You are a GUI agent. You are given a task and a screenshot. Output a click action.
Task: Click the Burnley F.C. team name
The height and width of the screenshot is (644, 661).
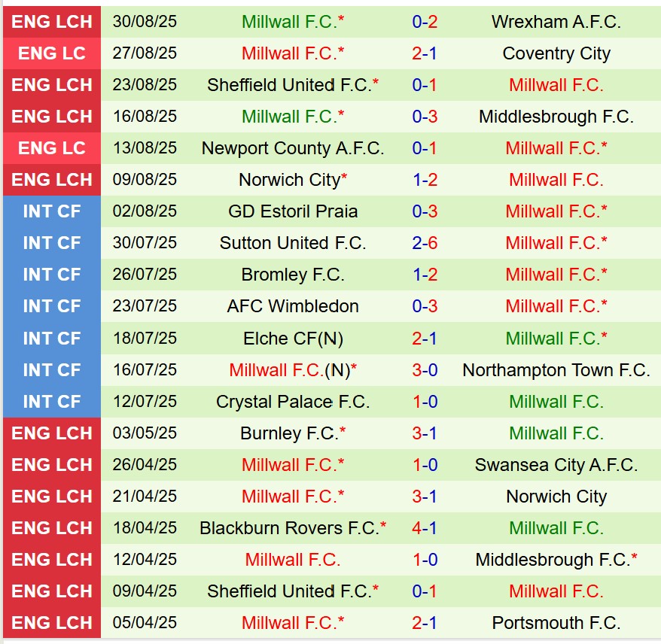(289, 433)
